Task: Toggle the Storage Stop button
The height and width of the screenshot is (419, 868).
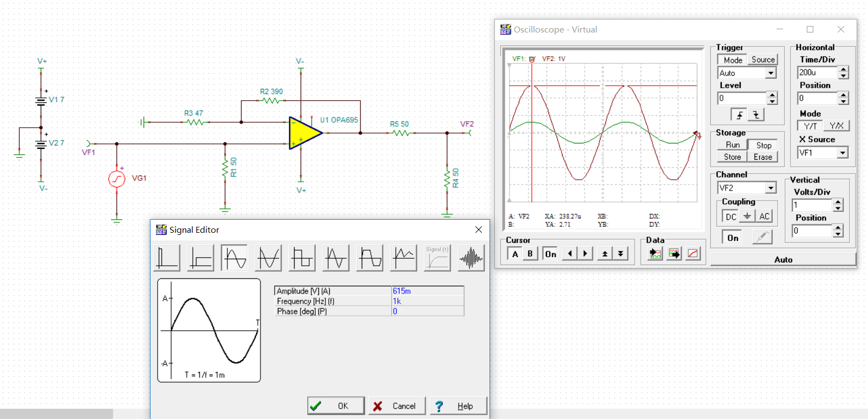Action: [x=763, y=145]
